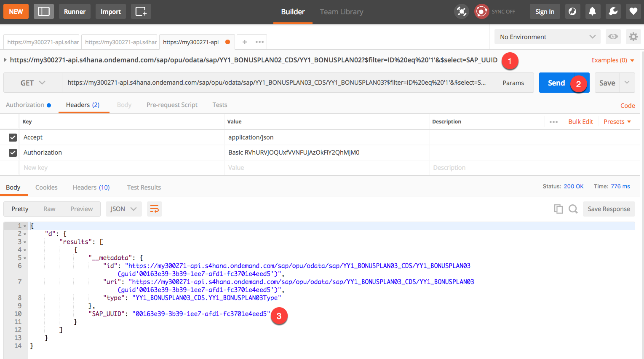Click the SYNC OFF sync icon
Viewport: 644px width, 359px height.
pos(481,11)
